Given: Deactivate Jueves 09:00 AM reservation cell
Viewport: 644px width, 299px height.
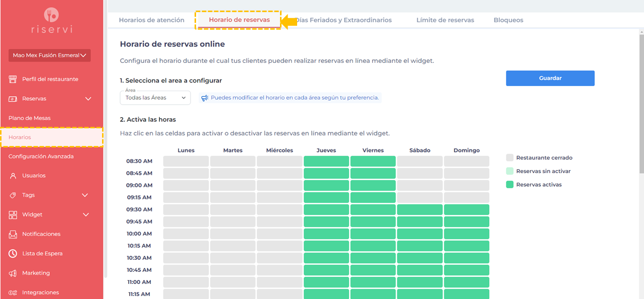Looking at the screenshot, I should pos(326,186).
